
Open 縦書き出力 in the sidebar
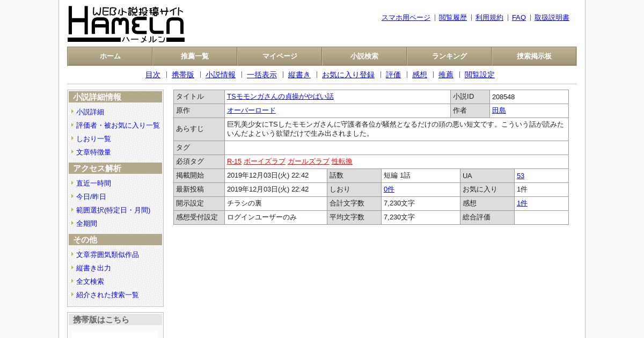coord(93,268)
